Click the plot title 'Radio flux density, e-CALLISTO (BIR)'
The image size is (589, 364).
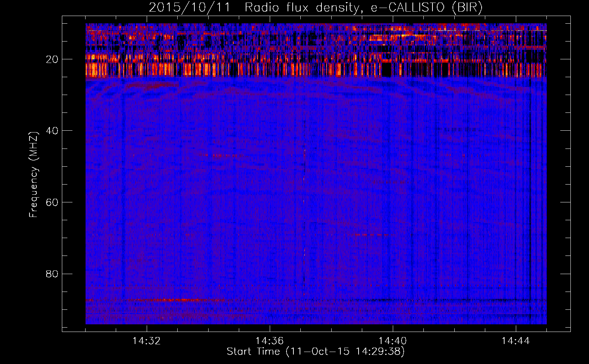click(363, 8)
